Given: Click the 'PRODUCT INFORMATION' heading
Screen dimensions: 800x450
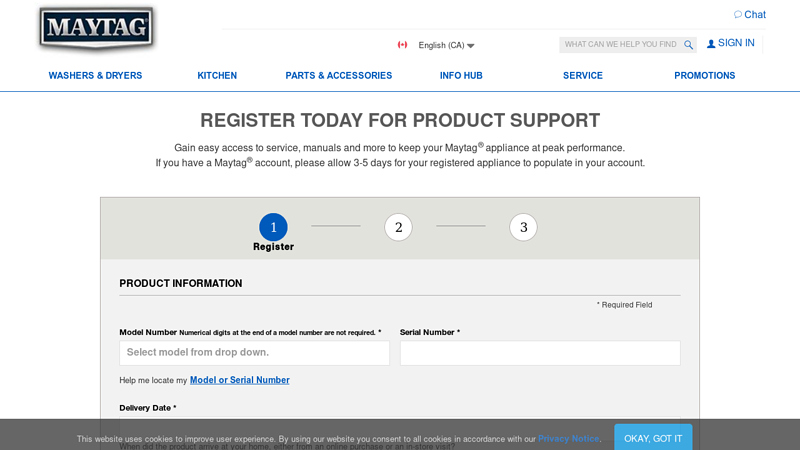Looking at the screenshot, I should coord(181,284).
